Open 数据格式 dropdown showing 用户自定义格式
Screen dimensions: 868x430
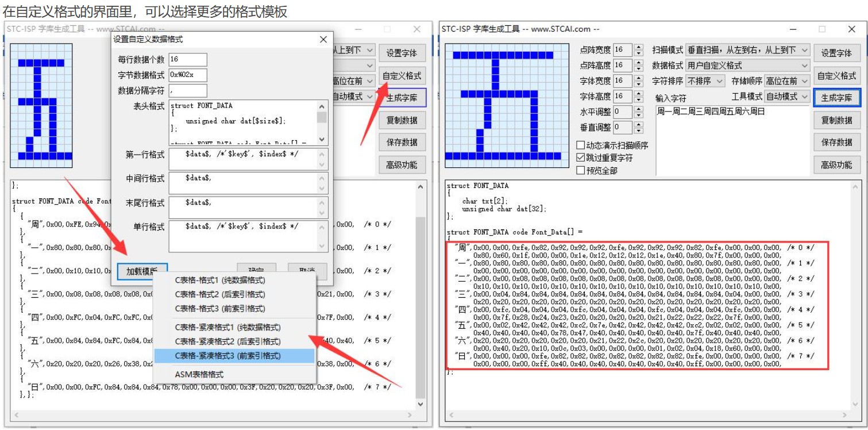point(747,66)
